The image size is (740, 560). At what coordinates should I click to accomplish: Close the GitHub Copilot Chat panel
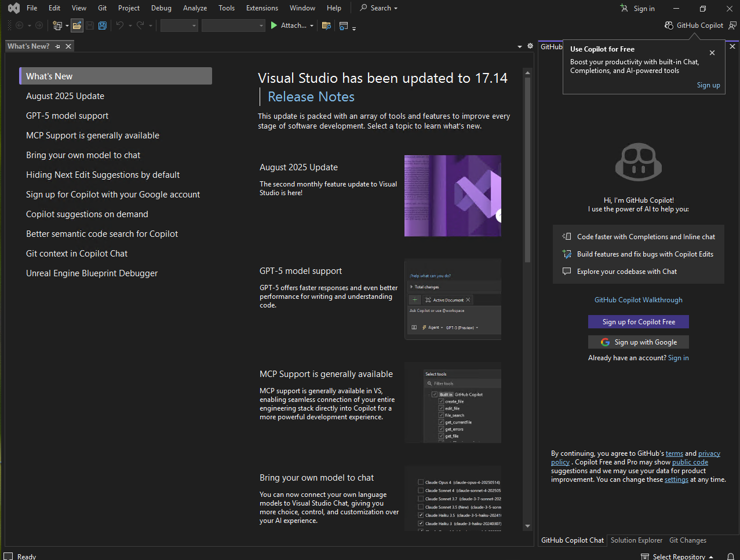pyautogui.click(x=732, y=46)
